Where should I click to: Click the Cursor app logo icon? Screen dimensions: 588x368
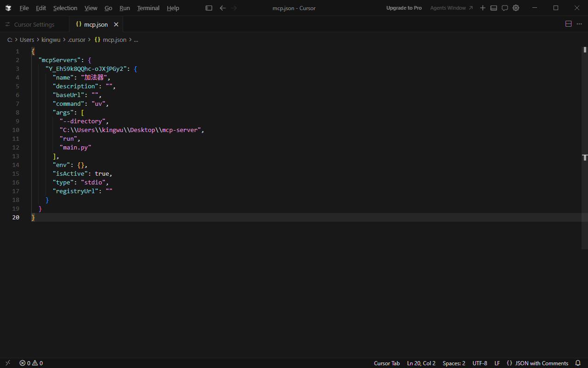coord(8,8)
